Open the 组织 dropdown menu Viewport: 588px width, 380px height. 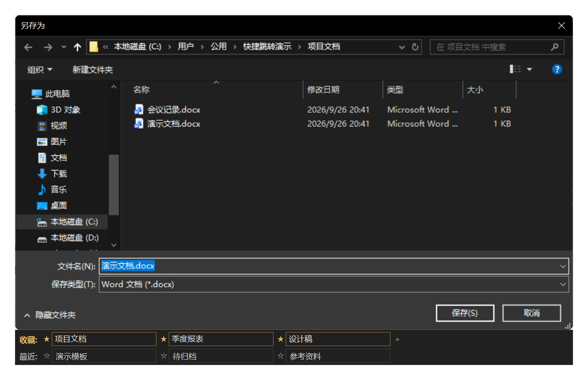pos(40,70)
